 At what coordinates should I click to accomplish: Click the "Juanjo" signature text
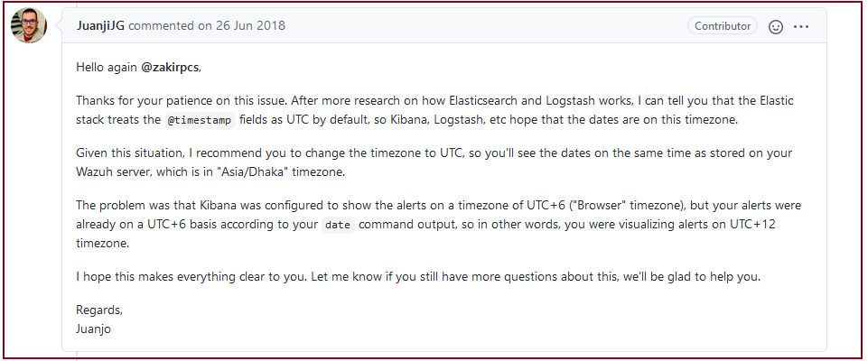point(96,329)
